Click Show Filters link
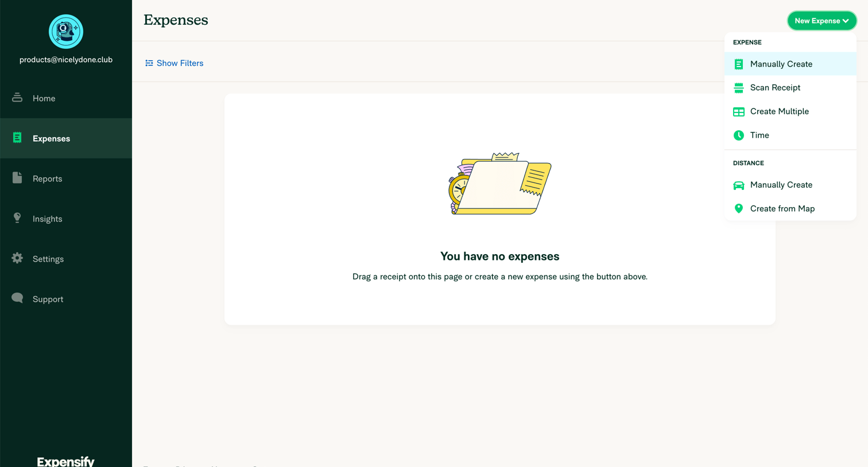 (x=174, y=63)
